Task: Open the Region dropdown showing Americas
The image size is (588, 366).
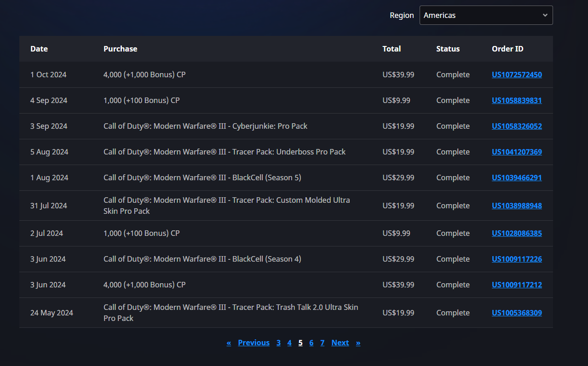Action: point(486,15)
